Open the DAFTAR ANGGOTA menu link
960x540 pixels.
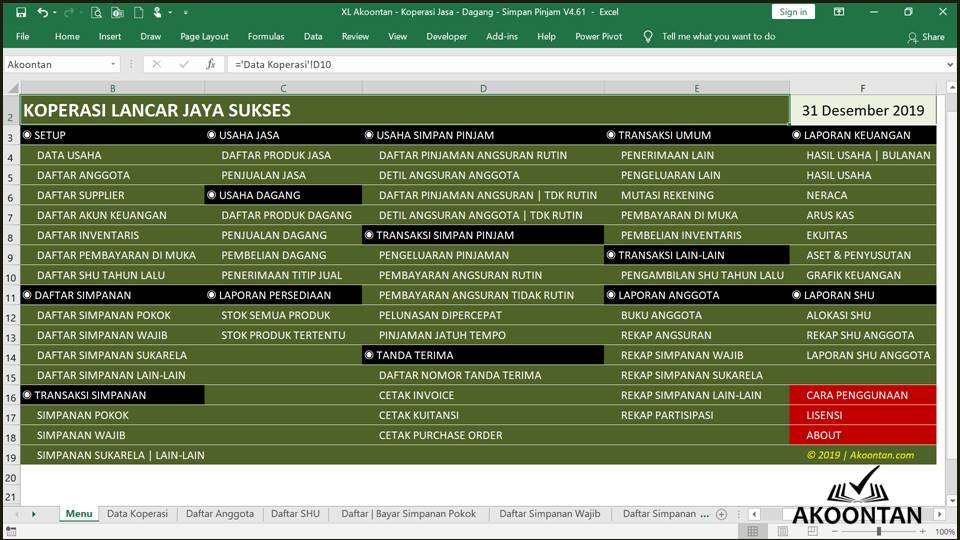[83, 175]
